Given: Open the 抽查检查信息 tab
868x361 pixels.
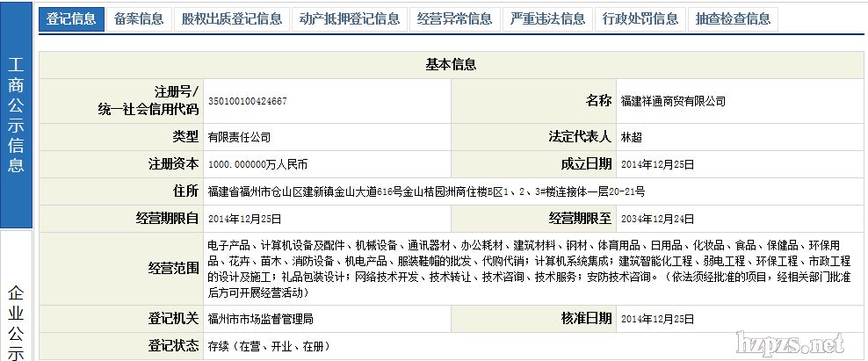Looking at the screenshot, I should tap(733, 18).
